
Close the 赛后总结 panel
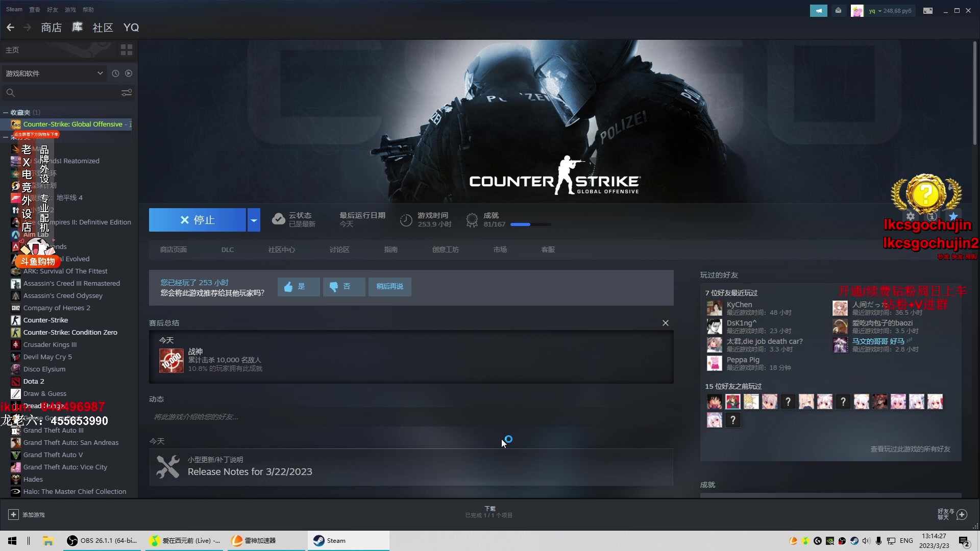tap(666, 323)
